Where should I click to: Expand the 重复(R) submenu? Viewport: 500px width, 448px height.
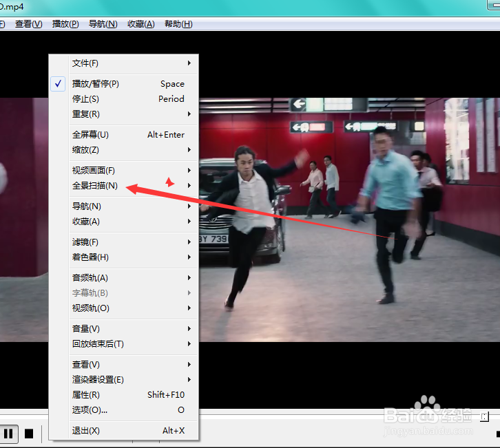(124, 114)
